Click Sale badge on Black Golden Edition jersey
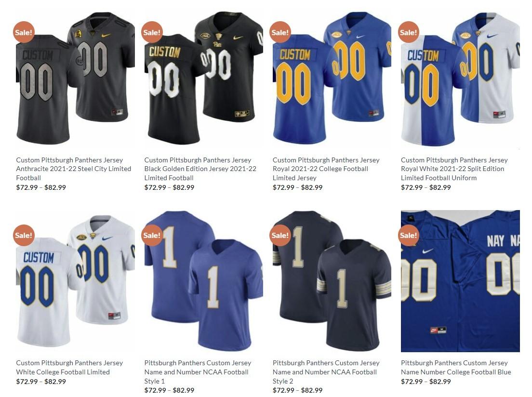This screenshot has height=397, width=532. (152, 32)
